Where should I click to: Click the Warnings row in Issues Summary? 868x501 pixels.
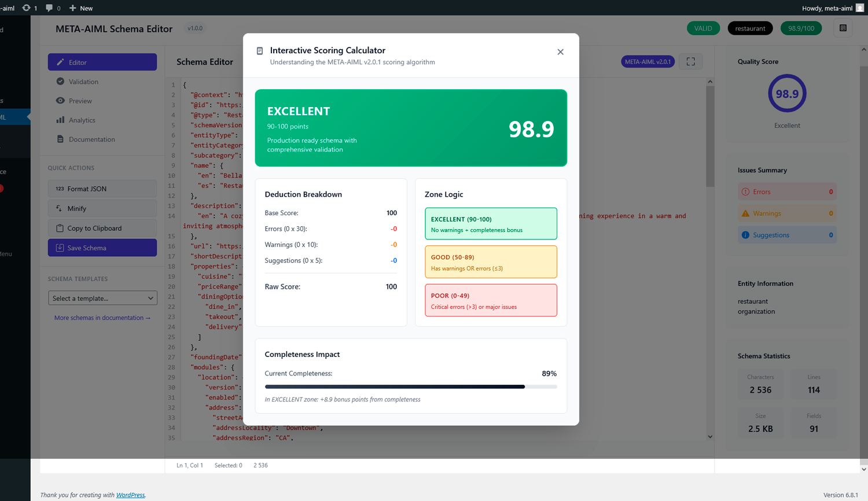click(x=787, y=213)
